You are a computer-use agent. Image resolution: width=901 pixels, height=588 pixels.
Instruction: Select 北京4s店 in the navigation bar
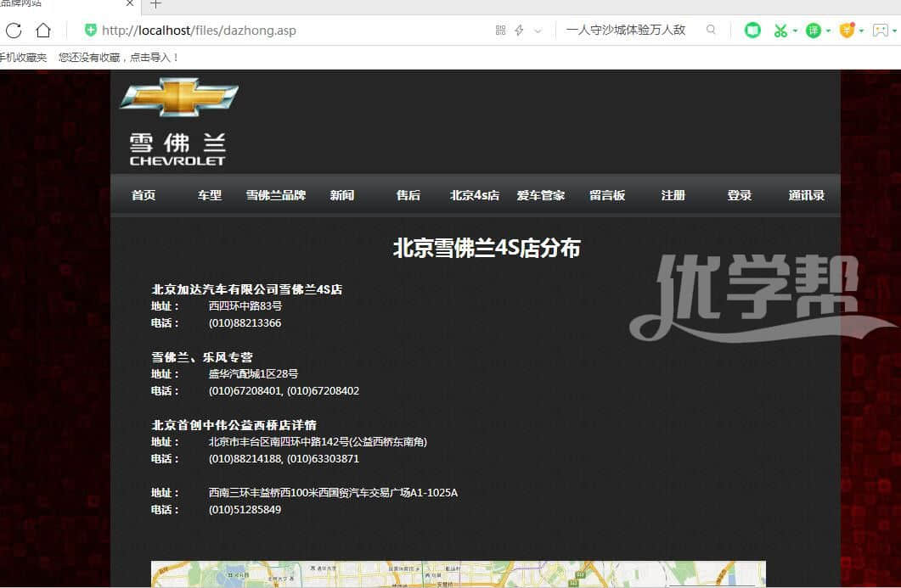click(474, 195)
